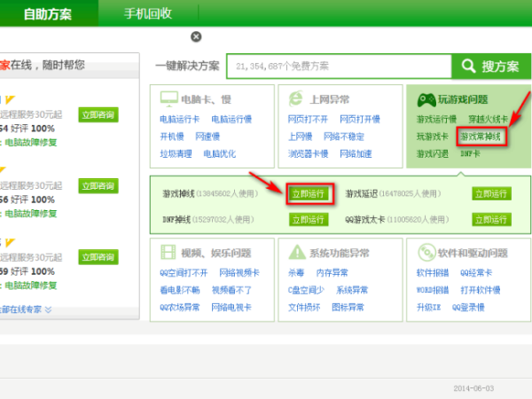The height and width of the screenshot is (399, 532).
Task: Click the 图标异常 link
Action: point(348,308)
